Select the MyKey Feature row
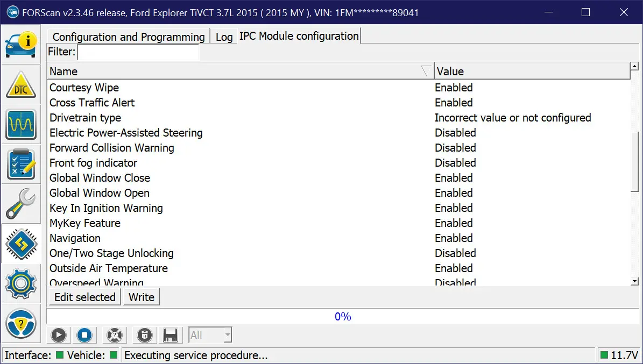643x364 pixels. [339, 223]
